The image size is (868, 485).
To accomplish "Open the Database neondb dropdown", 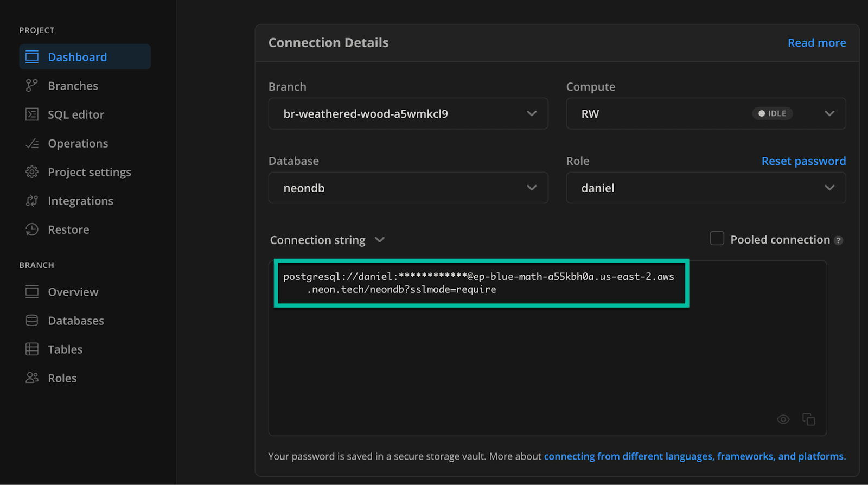I will coord(408,188).
